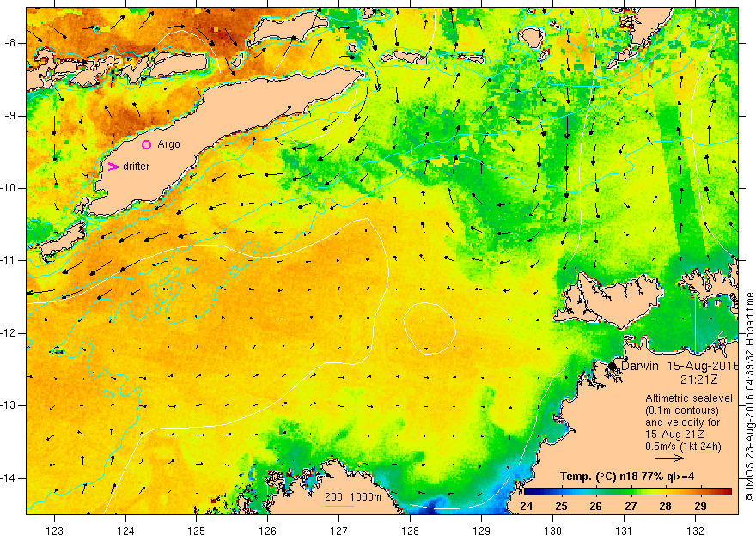Click the '126' longitude axis label
Screen dimensions: 756x541
click(x=267, y=531)
